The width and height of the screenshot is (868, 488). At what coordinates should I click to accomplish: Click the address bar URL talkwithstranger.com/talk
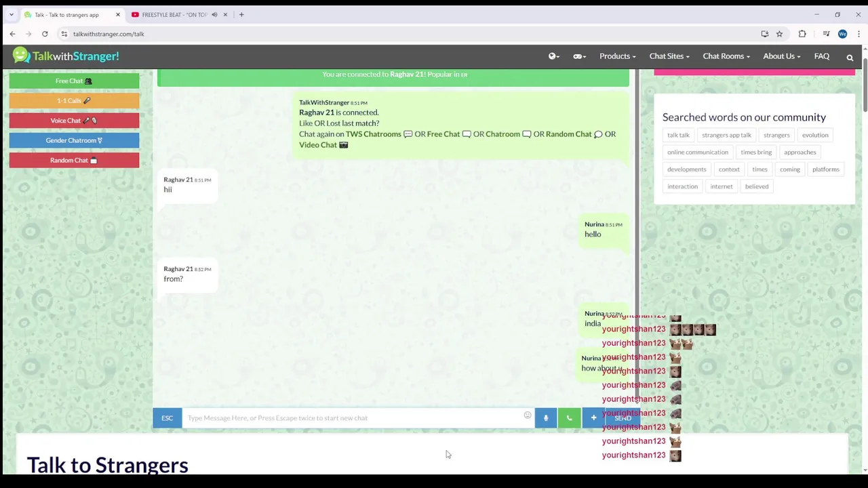(108, 34)
